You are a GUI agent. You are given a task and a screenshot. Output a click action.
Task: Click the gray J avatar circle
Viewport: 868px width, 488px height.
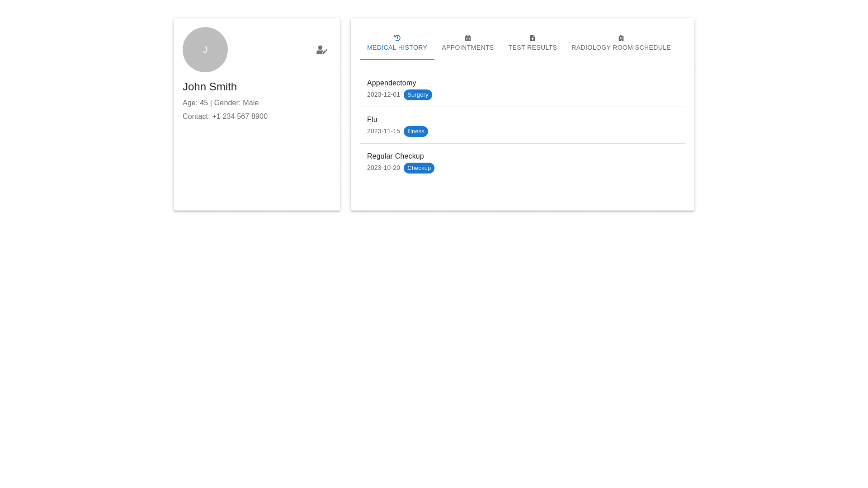click(205, 50)
